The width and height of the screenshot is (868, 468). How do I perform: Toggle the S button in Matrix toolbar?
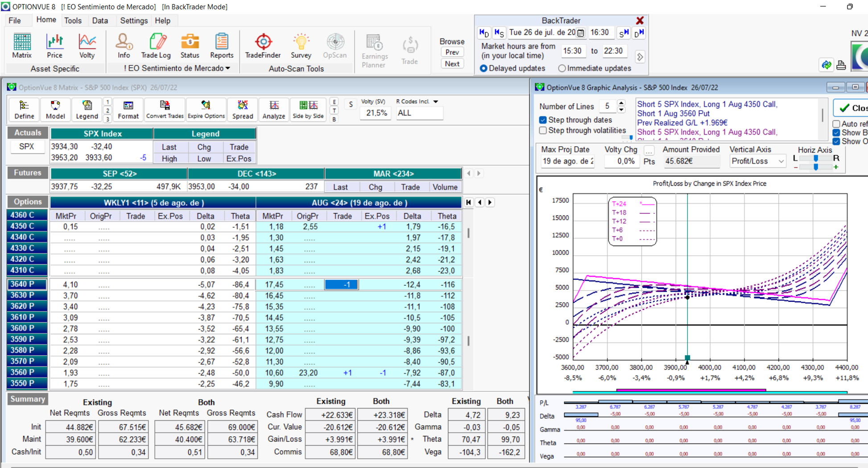351,104
